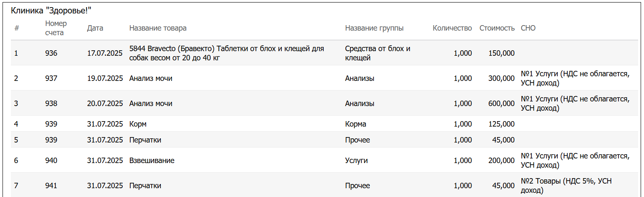The height and width of the screenshot is (197, 644).
Task: Click the cost value 600,000
Action: click(x=501, y=104)
